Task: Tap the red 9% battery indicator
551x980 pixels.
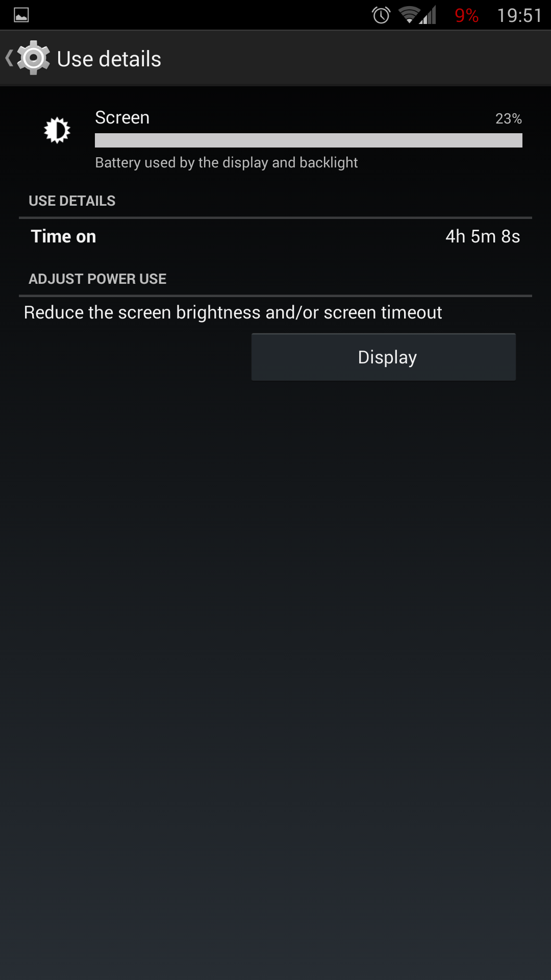Action: 466,16
